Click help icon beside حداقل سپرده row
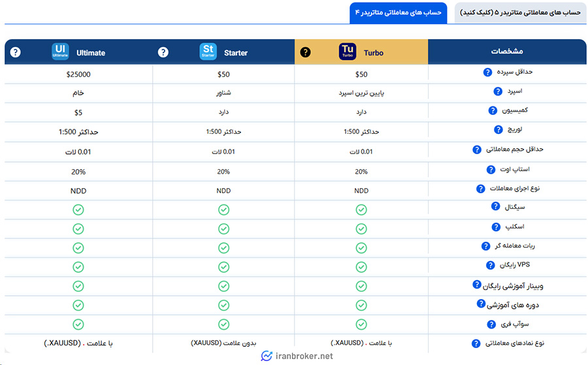 coord(487,73)
